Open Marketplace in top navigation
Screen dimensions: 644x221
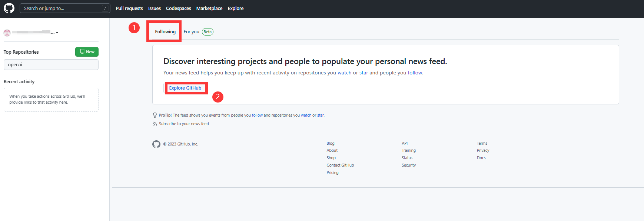[x=209, y=8]
